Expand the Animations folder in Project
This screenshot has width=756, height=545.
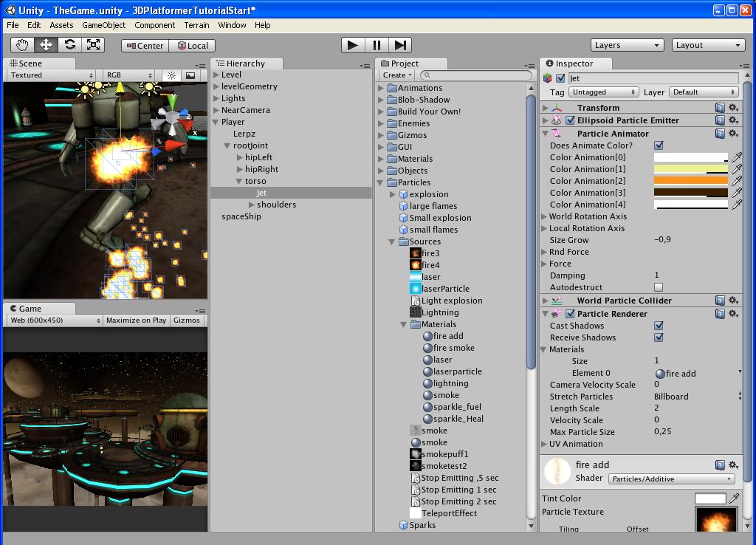[380, 88]
